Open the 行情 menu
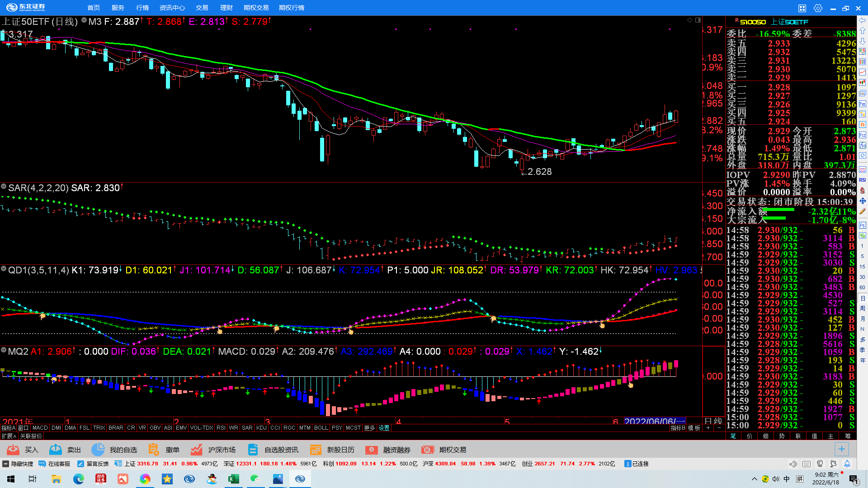The height and width of the screenshot is (488, 868). [x=142, y=8]
